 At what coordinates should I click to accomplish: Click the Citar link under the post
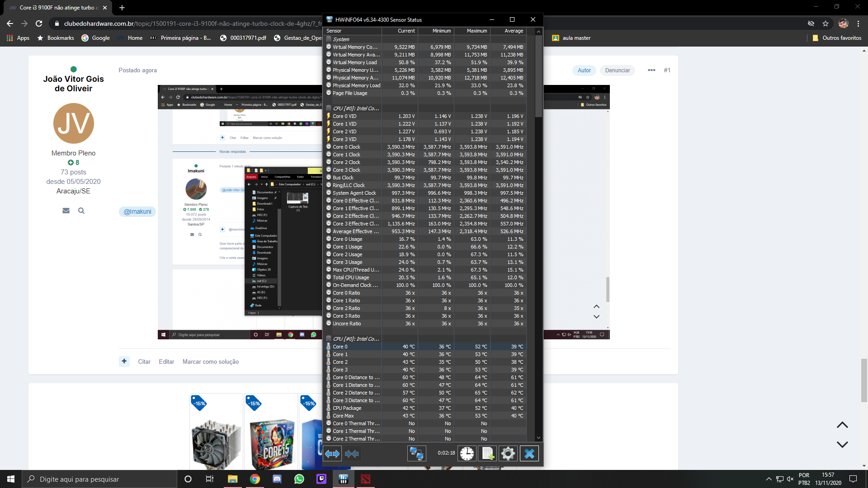tap(144, 361)
